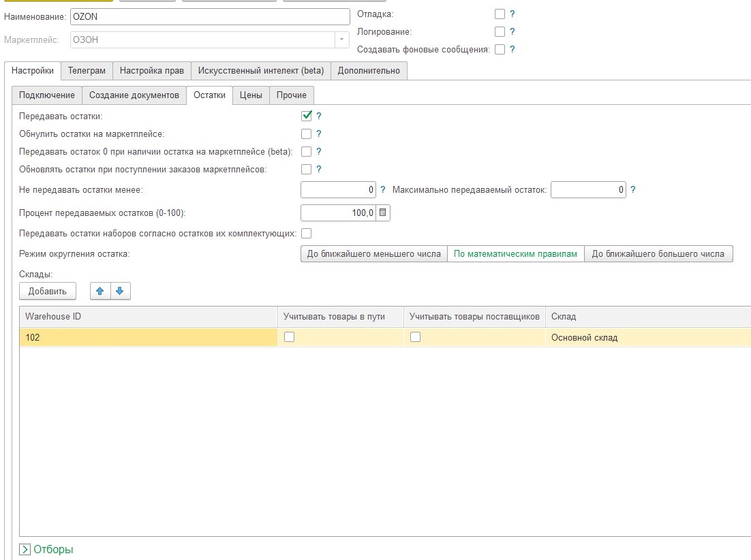Open help for Не передавать остатки менее
Screen dimensions: 751x560
383,190
